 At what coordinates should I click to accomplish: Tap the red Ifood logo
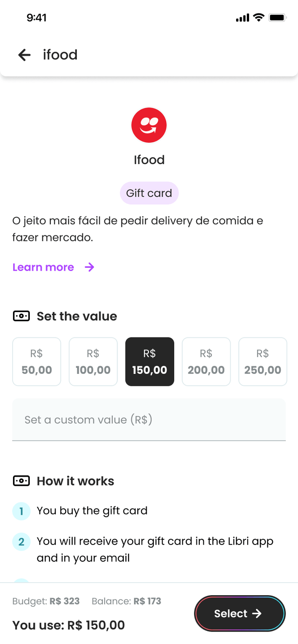[149, 125]
